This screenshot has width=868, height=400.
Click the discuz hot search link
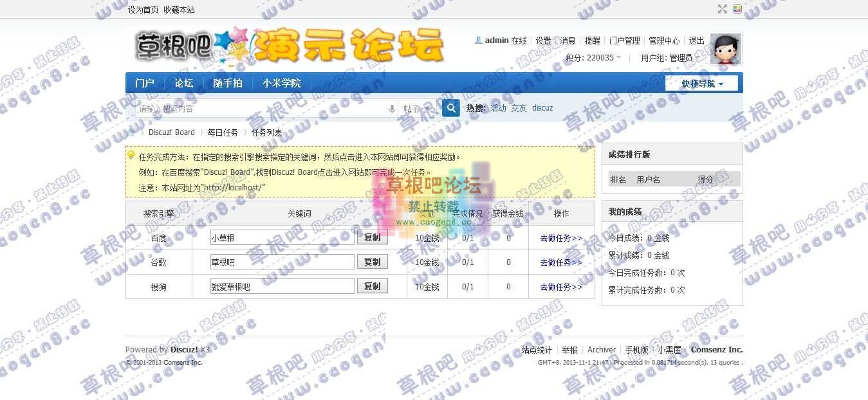(542, 107)
